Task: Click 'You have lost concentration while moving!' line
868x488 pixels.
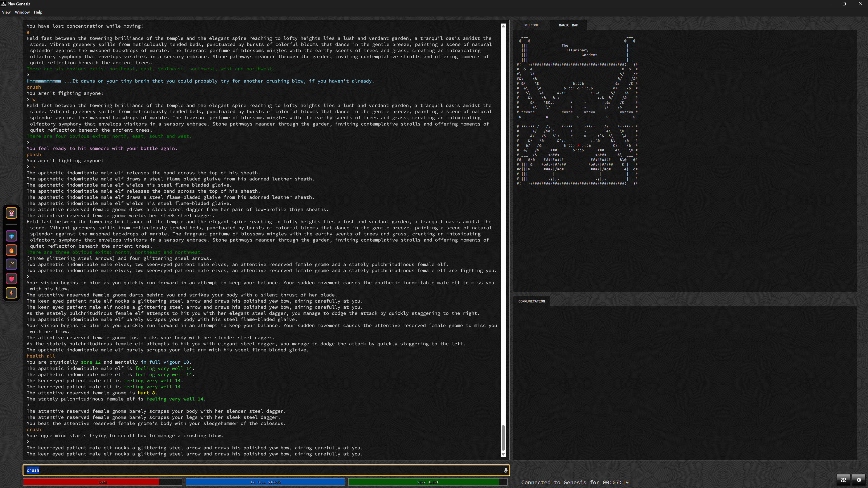Action: [85, 26]
